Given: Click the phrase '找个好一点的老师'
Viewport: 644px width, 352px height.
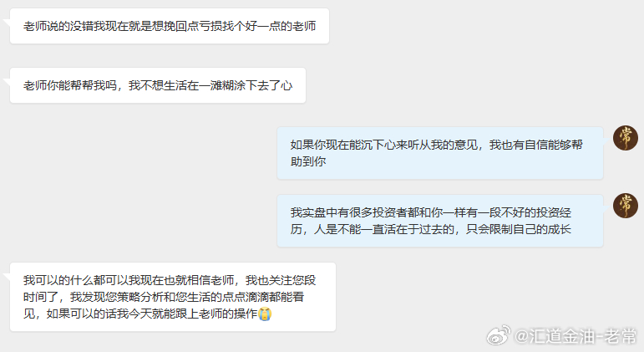Looking at the screenshot, I should point(269,26).
